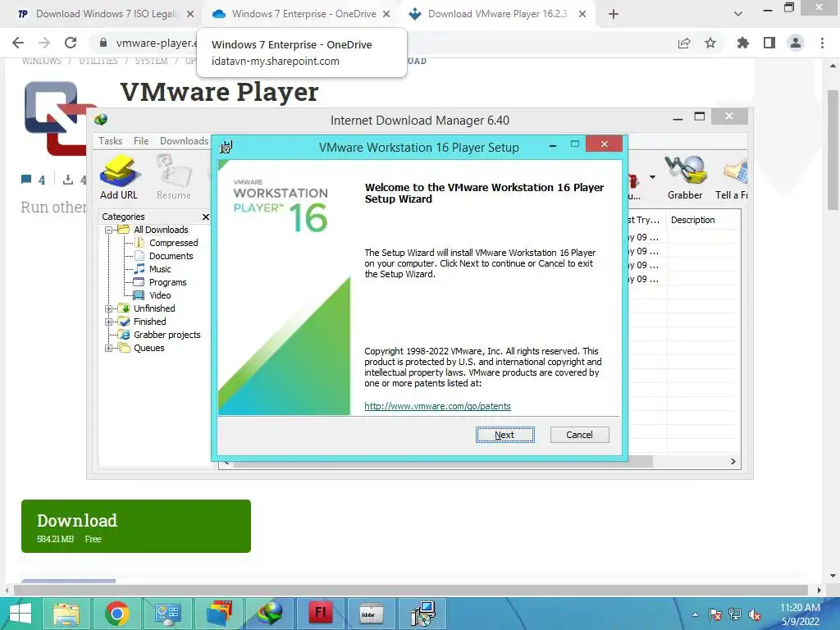The height and width of the screenshot is (630, 840).
Task: Open the Chrome profile avatar
Action: point(796,43)
